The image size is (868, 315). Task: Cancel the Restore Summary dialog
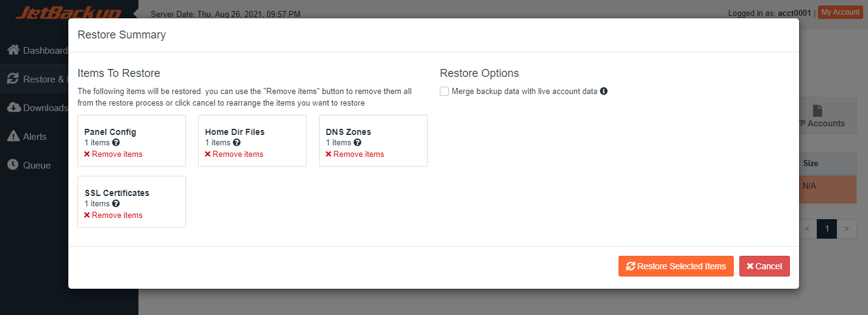(x=764, y=266)
